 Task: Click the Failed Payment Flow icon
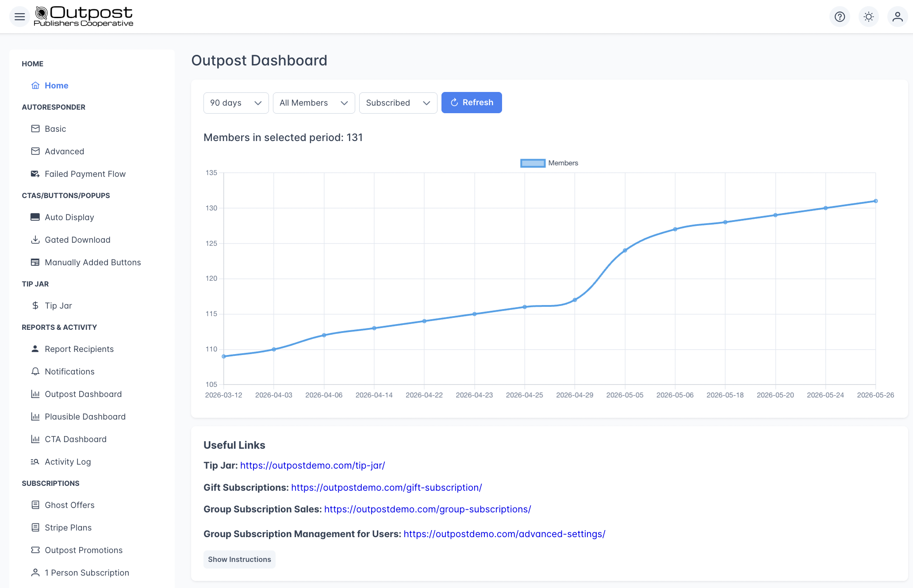tap(35, 174)
